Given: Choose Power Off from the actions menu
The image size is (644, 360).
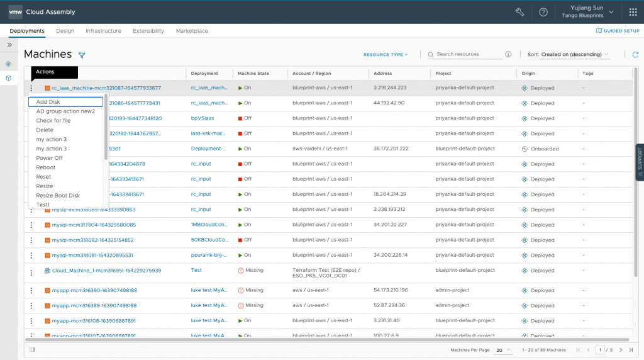Looking at the screenshot, I should coord(49,158).
